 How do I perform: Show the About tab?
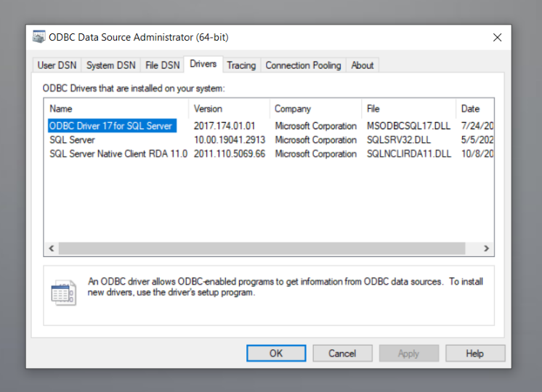[363, 65]
